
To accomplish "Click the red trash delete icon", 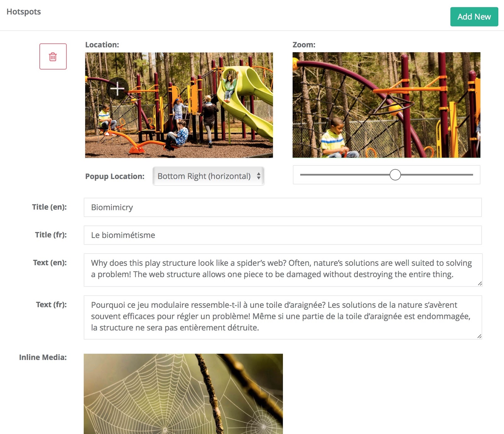I will pos(53,57).
